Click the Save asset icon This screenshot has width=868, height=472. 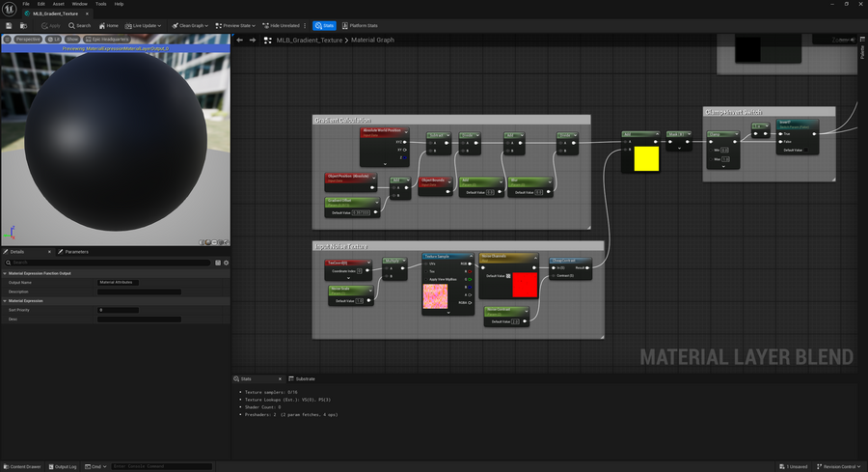coord(7,25)
